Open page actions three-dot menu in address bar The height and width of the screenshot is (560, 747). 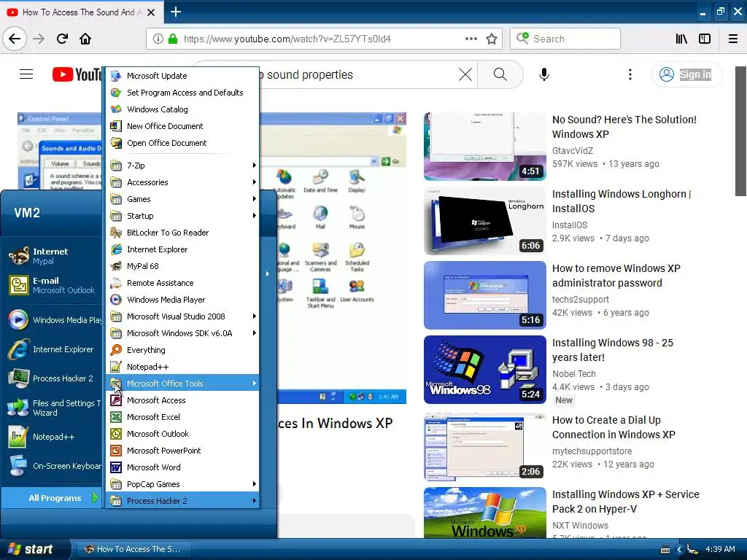(x=471, y=39)
